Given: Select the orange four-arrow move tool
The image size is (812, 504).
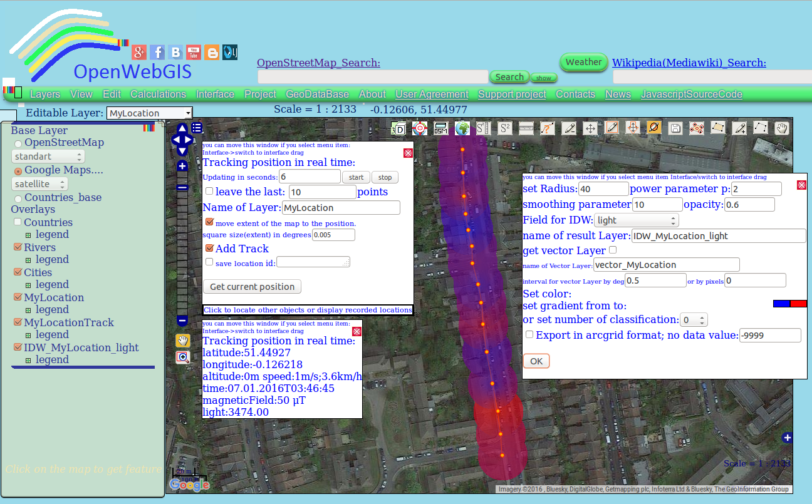Looking at the screenshot, I should click(633, 128).
